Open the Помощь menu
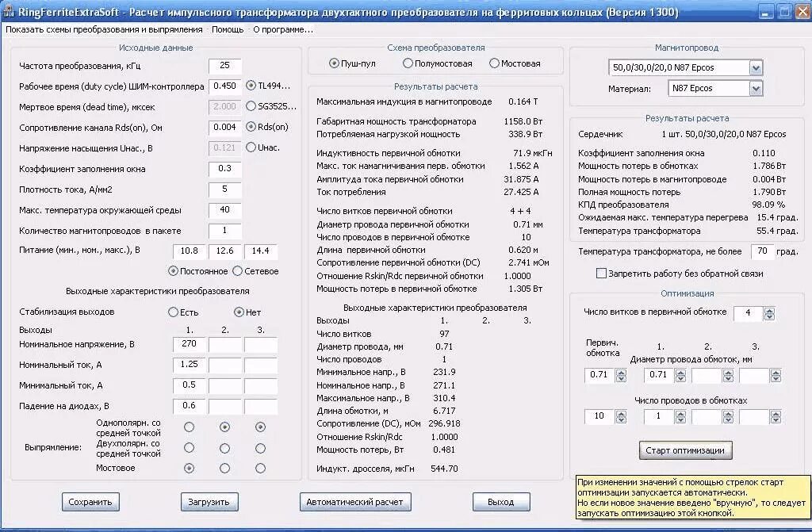The image size is (812, 532). click(228, 29)
